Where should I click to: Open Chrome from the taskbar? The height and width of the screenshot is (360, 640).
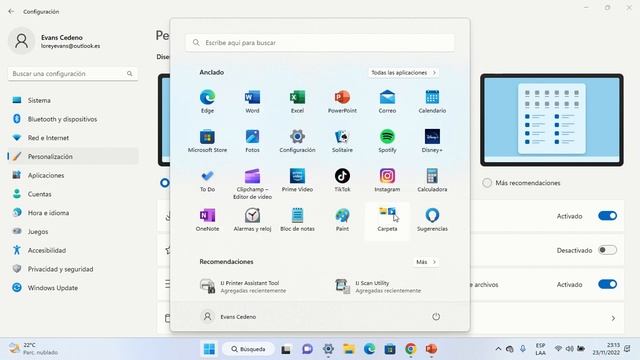click(x=411, y=349)
